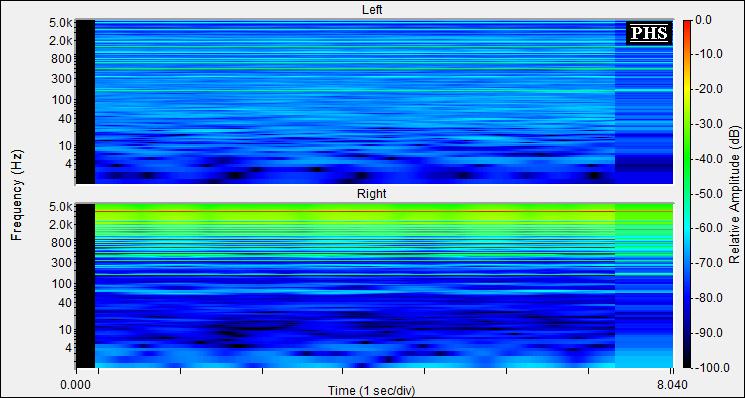Click the Left channel title
Viewport: 745px width, 398px height.
(x=372, y=10)
